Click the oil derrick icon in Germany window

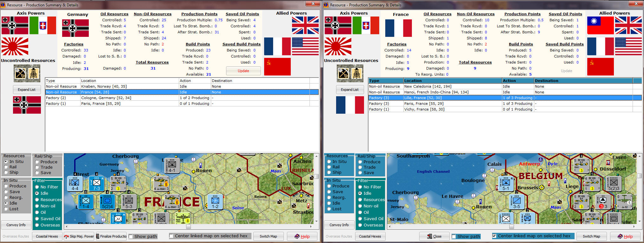(x=34, y=73)
